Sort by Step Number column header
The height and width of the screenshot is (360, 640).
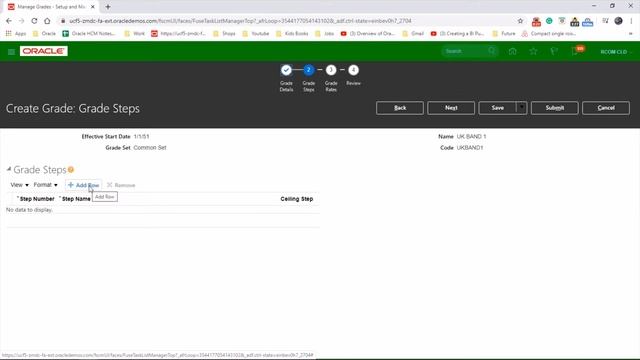pos(37,199)
